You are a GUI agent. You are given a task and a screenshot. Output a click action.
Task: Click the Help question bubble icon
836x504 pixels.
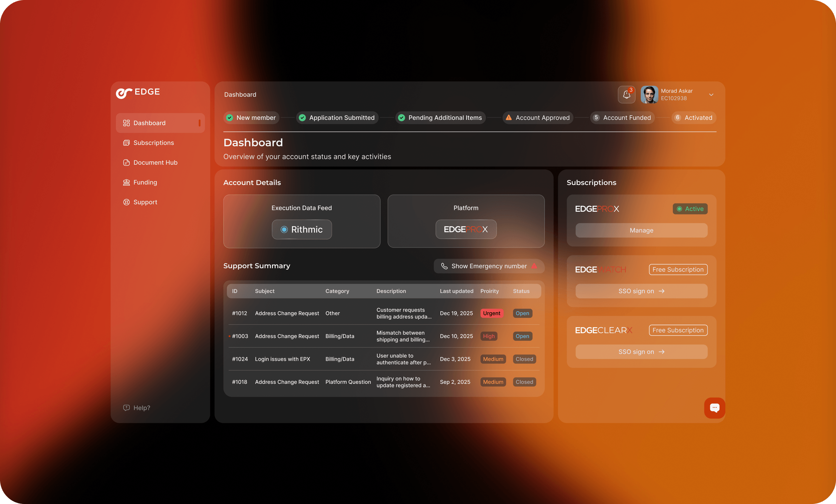(x=127, y=408)
